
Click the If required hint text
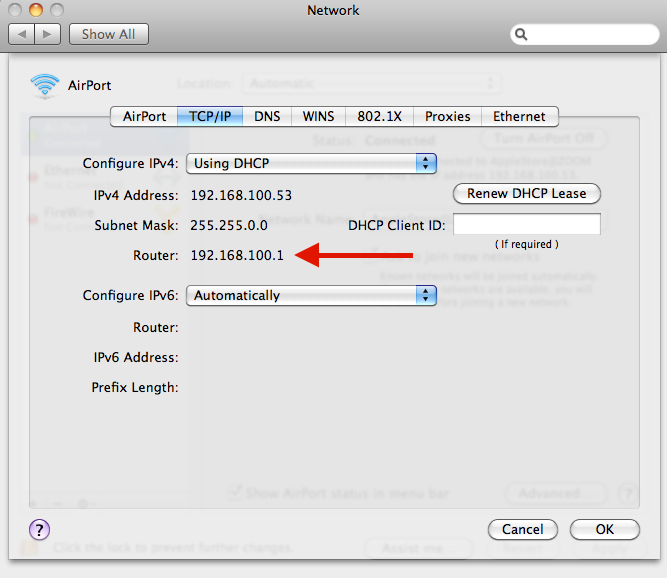(527, 244)
